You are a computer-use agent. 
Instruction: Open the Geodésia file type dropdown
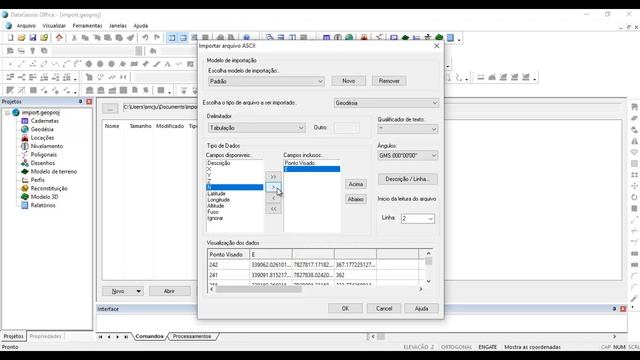[x=386, y=103]
